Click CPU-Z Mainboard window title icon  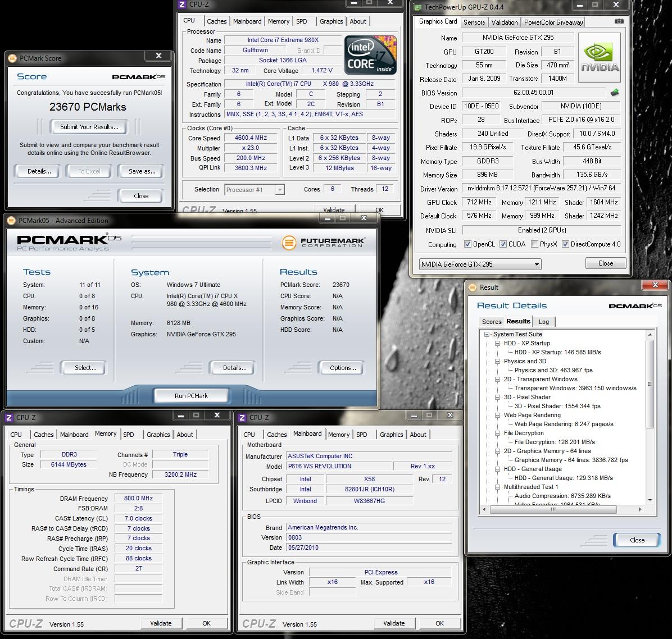[x=242, y=417]
